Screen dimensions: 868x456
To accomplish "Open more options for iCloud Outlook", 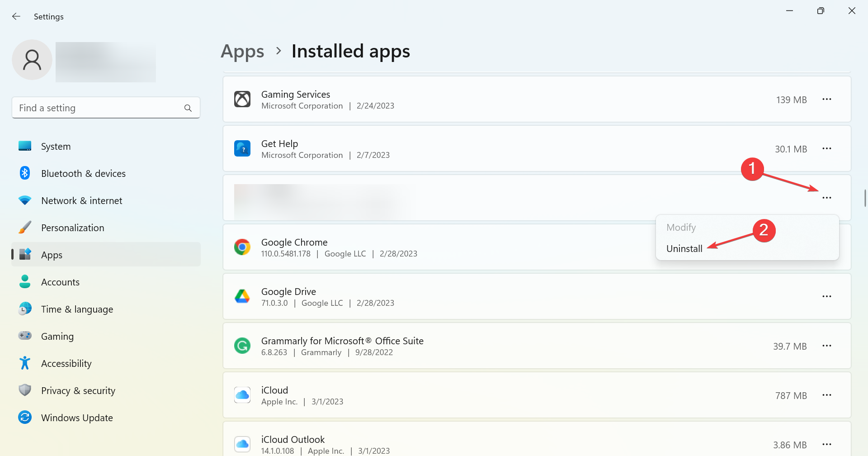I will [827, 445].
